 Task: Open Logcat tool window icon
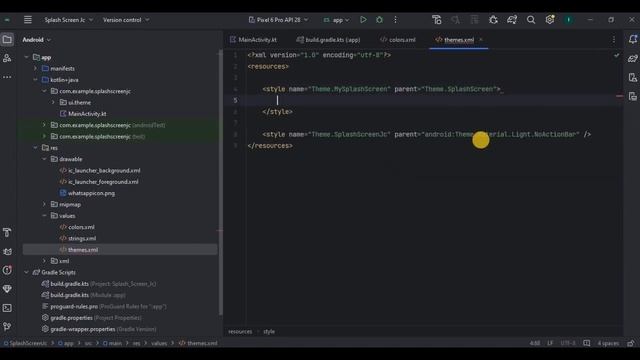coord(7,251)
